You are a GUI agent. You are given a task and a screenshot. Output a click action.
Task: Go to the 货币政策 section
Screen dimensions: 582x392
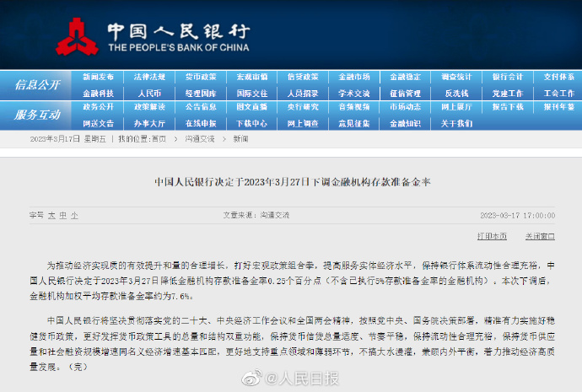tap(201, 78)
